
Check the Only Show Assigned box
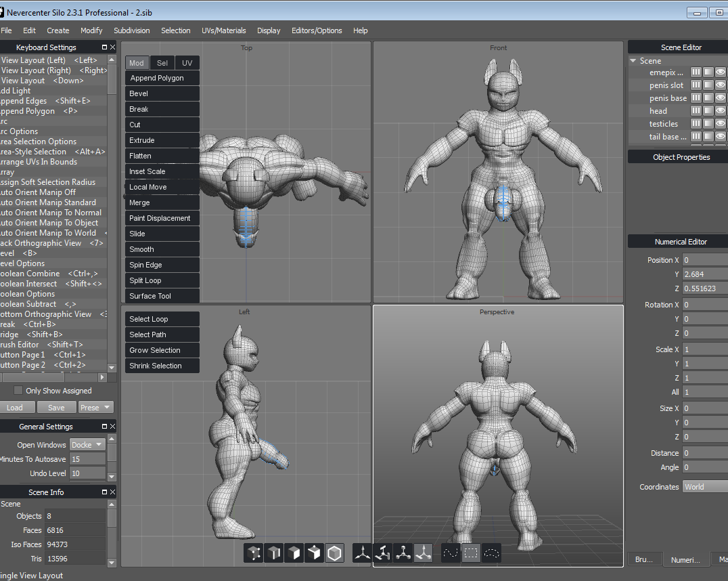18,391
